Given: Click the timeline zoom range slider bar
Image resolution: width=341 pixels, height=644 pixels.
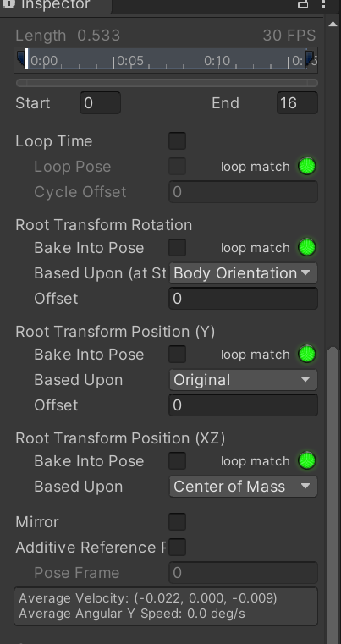Looking at the screenshot, I should pyautogui.click(x=167, y=83).
